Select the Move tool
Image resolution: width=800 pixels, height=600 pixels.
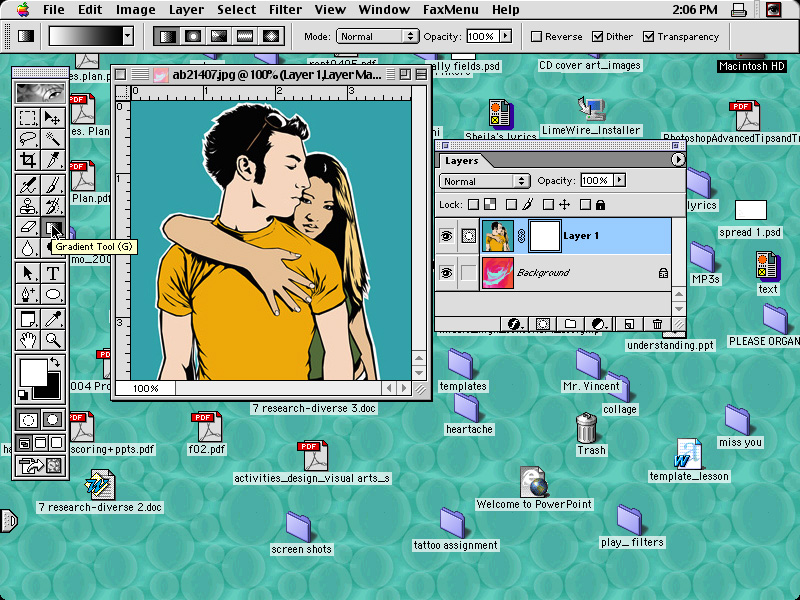[53, 117]
